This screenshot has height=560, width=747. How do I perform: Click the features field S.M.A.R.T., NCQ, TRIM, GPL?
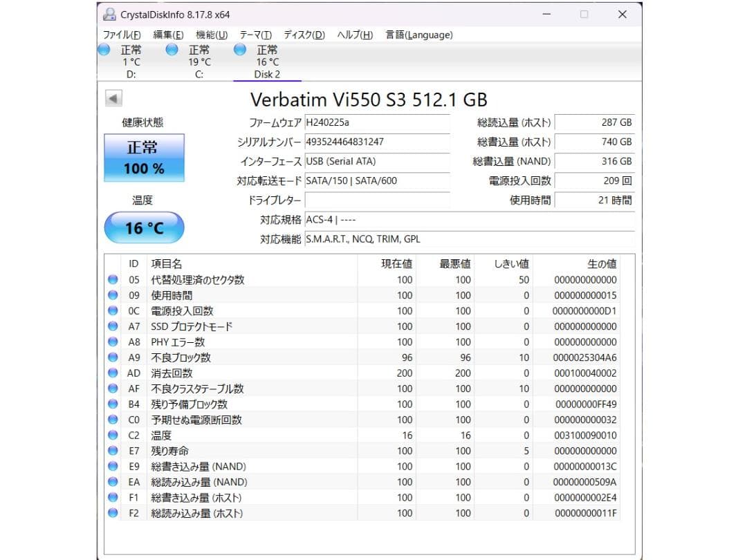coord(470,239)
